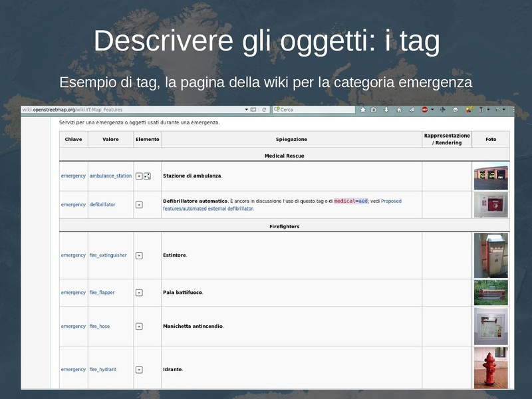Screen dimensions: 532x399
Task: Reload the page with refresh button
Action: pos(264,110)
